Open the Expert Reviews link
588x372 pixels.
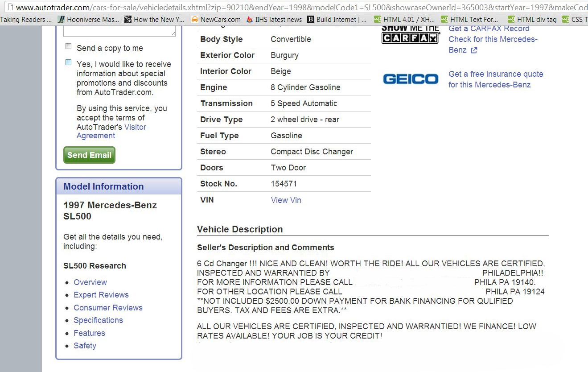[101, 295]
